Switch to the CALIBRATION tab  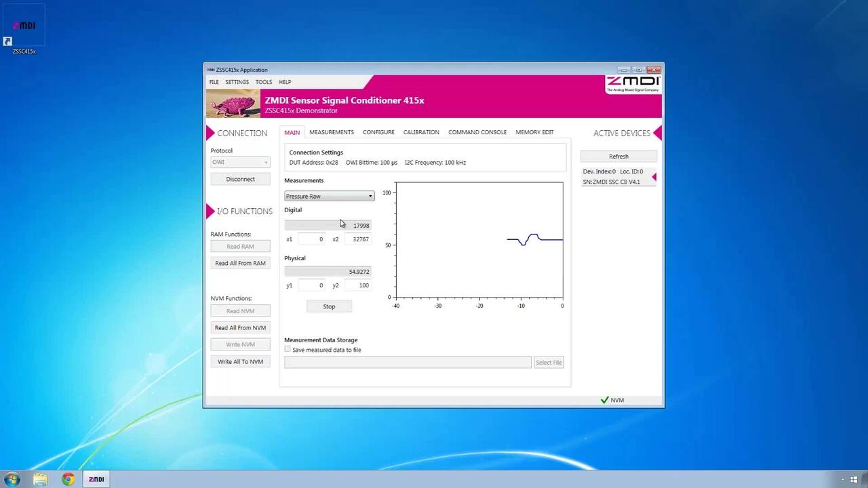421,132
